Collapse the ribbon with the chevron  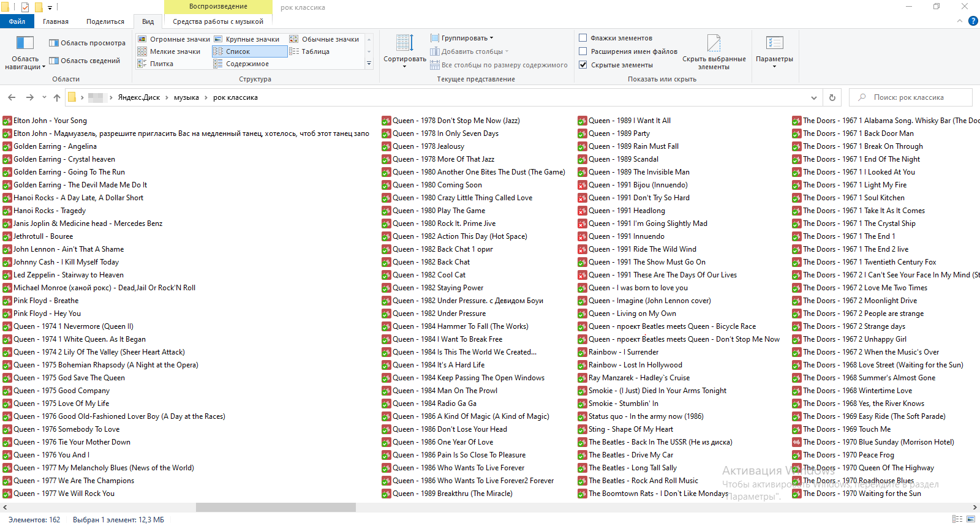960,21
